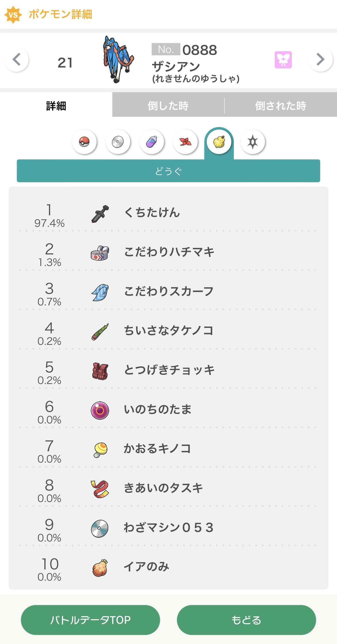The width and height of the screenshot is (337, 644).
Task: Click the Zacian sprite thumbnail
Action: pyautogui.click(x=118, y=60)
